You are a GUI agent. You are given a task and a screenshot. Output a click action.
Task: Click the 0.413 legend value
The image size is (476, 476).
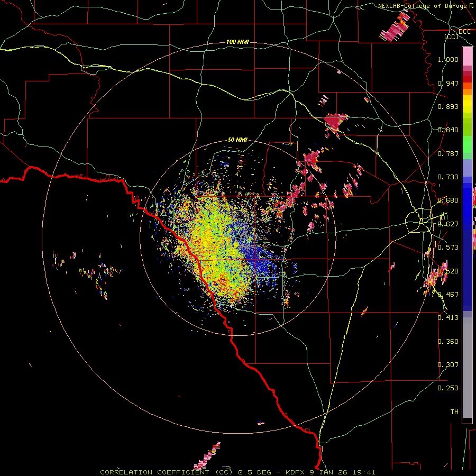click(448, 318)
